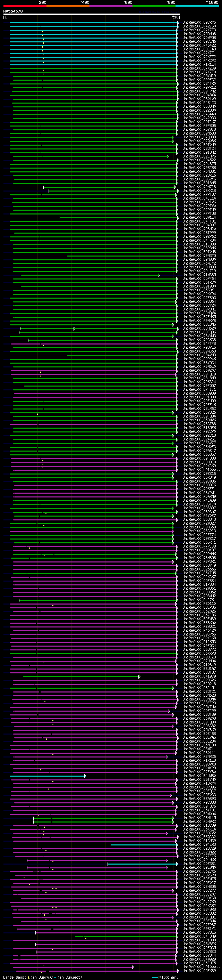
Task: Click the UniRef100_Q06FE1 label
Action: [x=199, y=489]
